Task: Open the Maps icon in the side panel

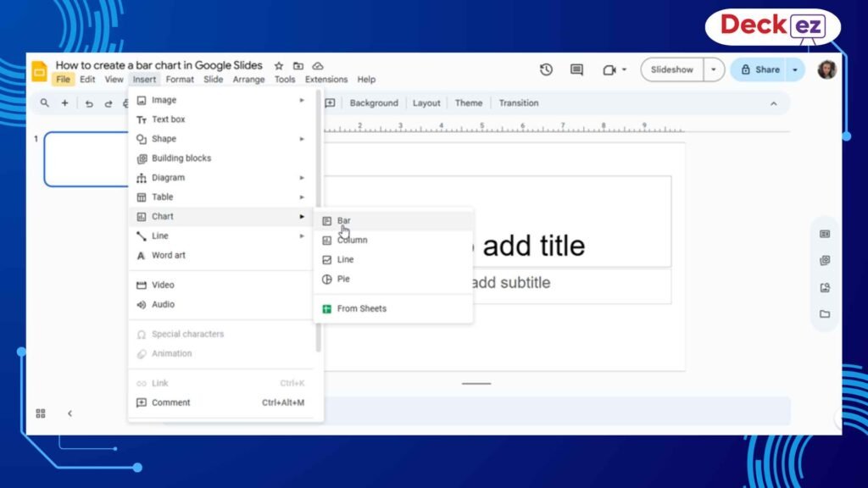Action: click(825, 287)
